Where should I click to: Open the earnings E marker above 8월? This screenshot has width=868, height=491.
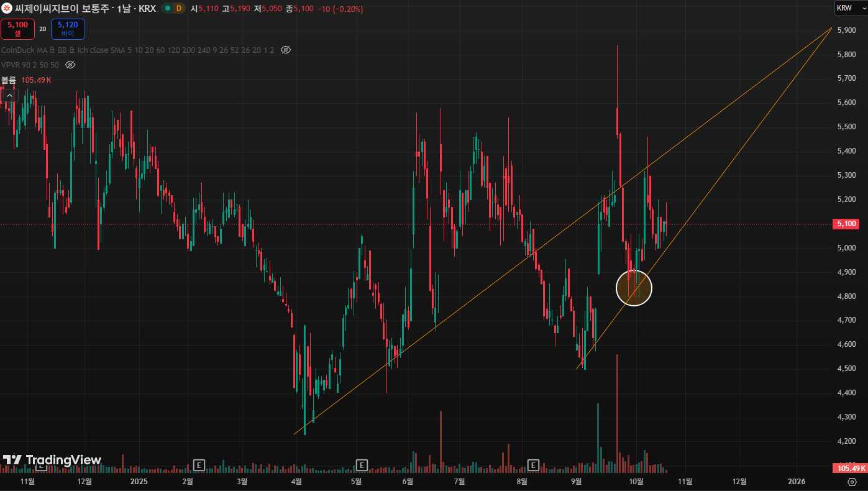coord(533,465)
